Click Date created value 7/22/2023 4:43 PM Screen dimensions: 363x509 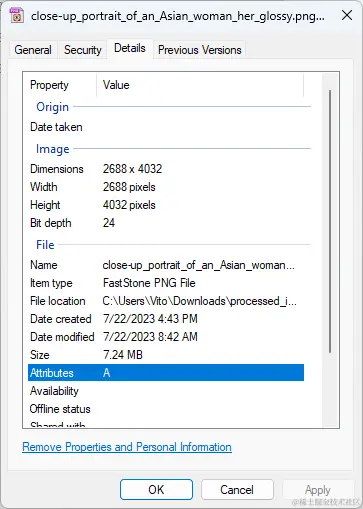pos(150,319)
